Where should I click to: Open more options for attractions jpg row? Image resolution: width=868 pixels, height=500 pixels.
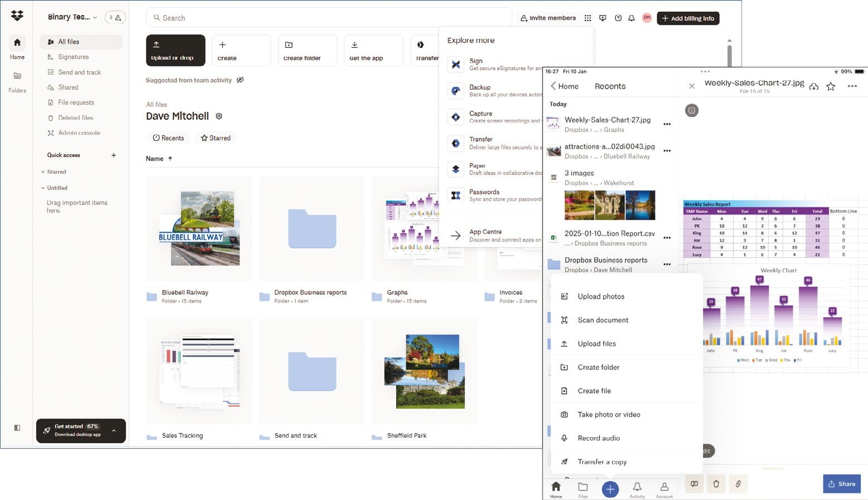[667, 151]
